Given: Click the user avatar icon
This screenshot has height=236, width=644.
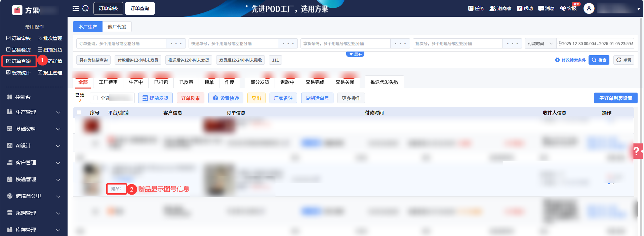Looking at the screenshot, I should pos(589,8).
